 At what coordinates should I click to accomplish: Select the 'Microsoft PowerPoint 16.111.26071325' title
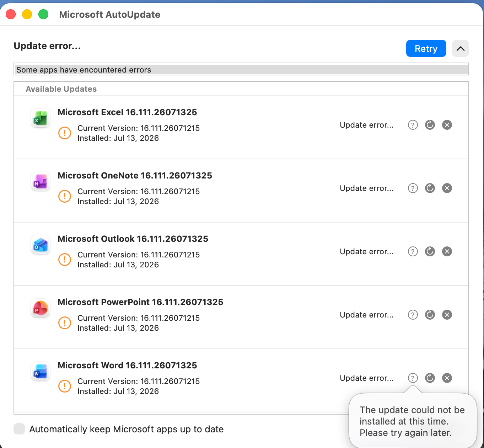click(140, 302)
